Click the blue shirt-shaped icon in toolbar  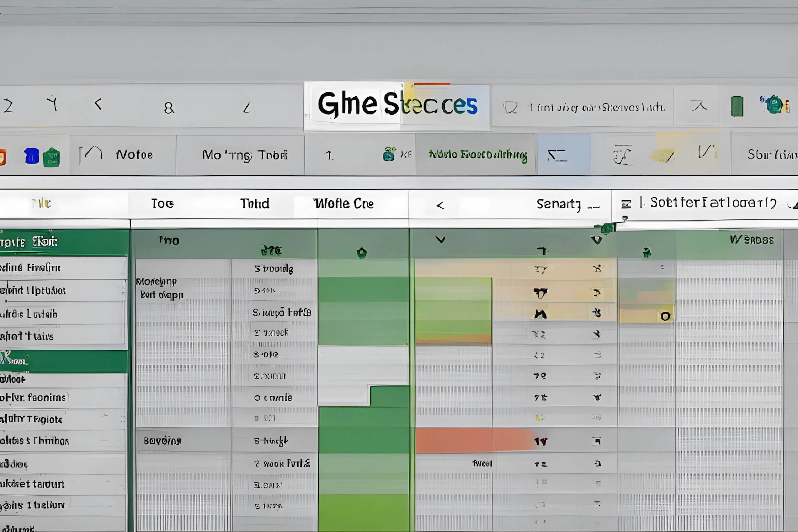tap(32, 156)
